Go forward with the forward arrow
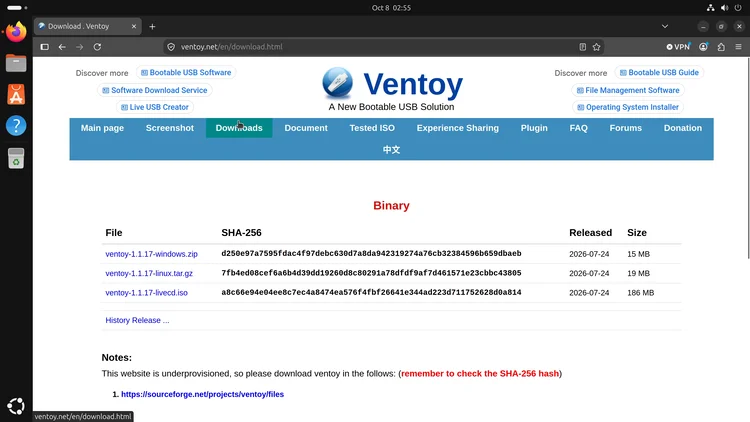This screenshot has width=750, height=422. click(79, 47)
